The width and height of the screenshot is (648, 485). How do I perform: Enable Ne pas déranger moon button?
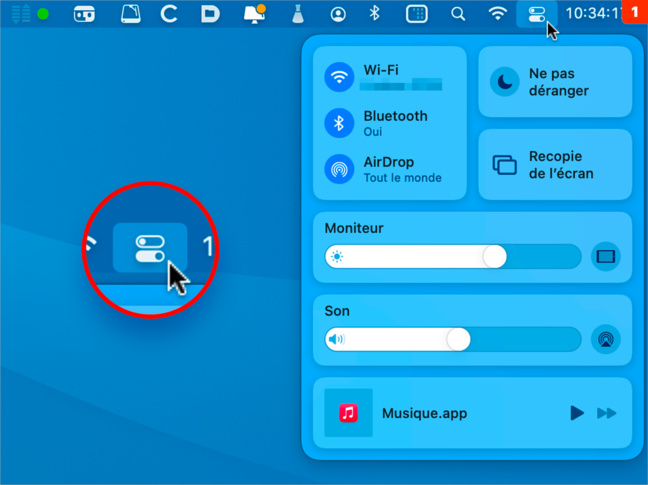coord(505,82)
